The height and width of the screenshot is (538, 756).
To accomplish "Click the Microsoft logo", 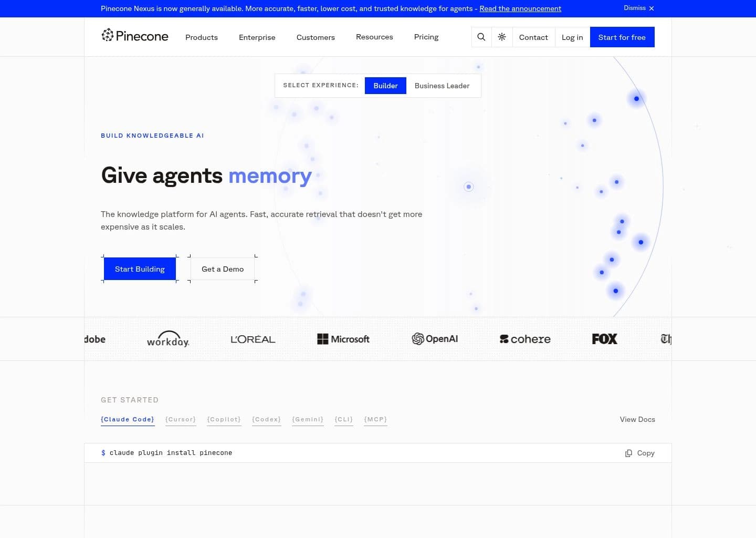I will pos(343,339).
